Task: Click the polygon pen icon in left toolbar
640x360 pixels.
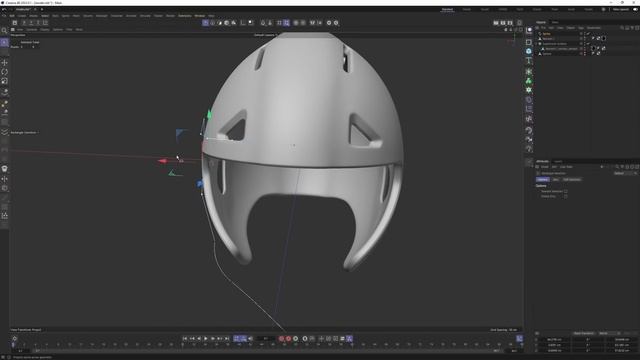Action: pos(4,104)
